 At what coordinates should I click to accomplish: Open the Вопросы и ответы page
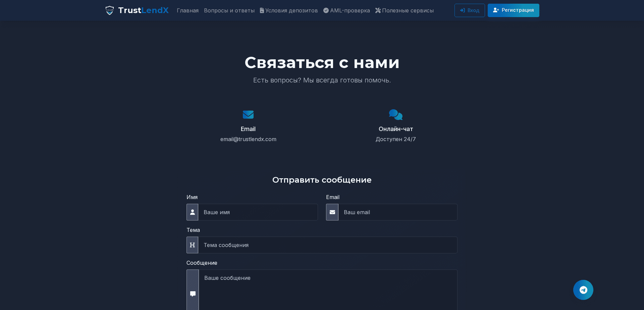pyautogui.click(x=229, y=10)
